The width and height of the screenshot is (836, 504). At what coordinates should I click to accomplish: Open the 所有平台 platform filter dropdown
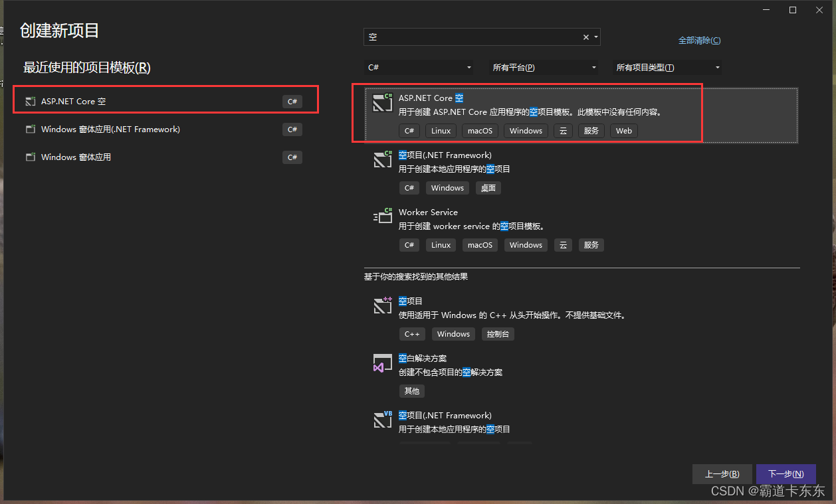[544, 68]
